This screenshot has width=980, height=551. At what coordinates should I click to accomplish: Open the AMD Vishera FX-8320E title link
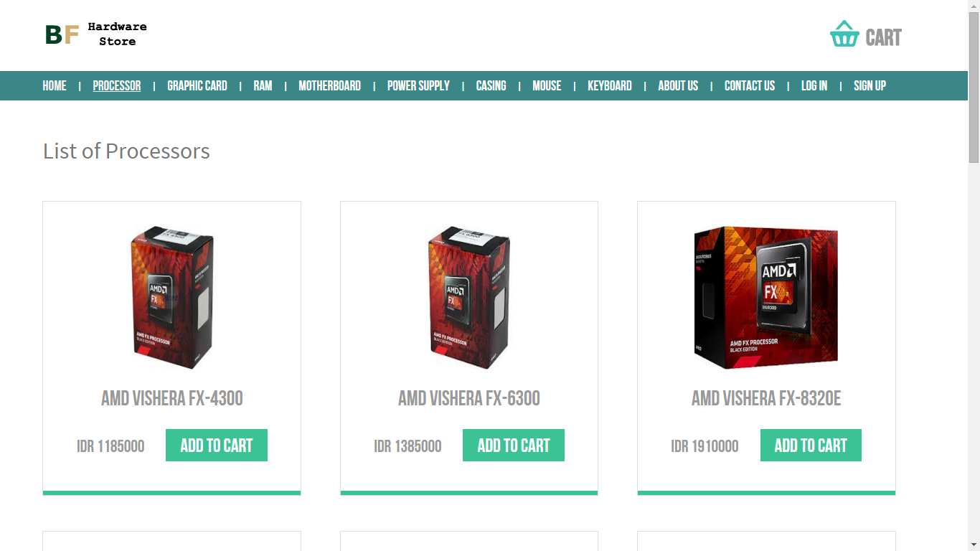[766, 398]
